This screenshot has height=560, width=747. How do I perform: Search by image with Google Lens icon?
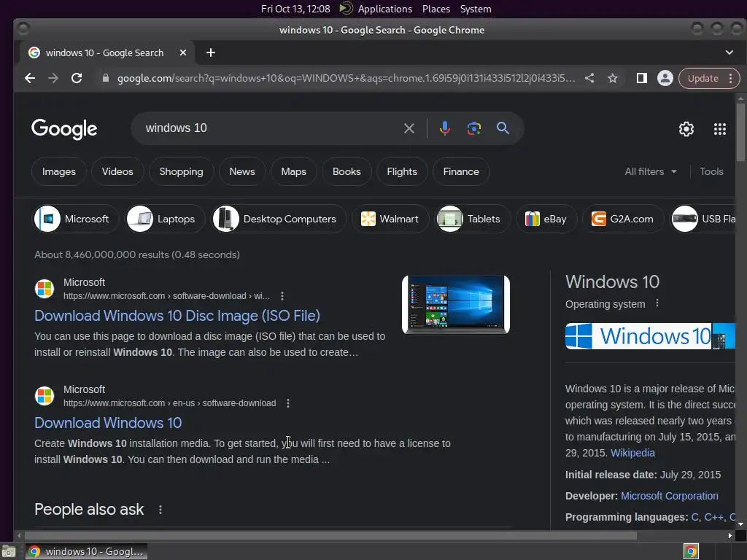click(473, 128)
